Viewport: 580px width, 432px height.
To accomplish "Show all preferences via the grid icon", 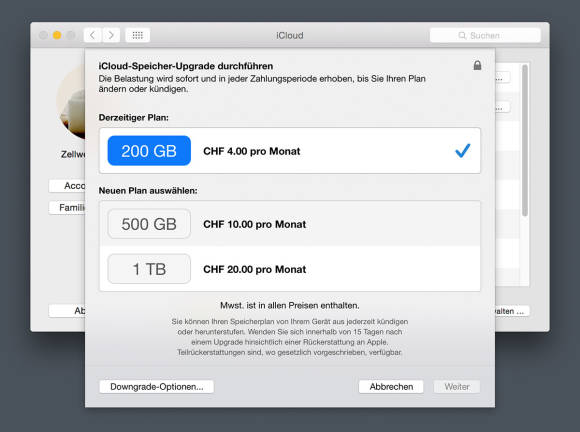I will tap(138, 35).
